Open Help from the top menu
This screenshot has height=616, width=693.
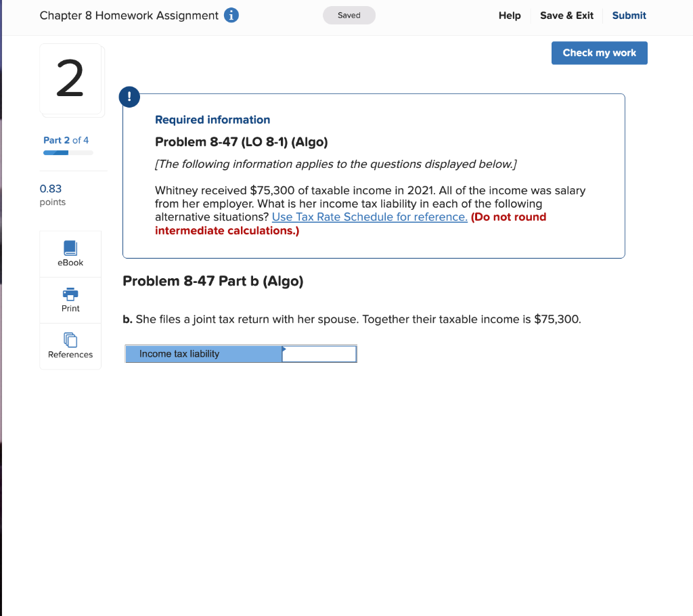coord(510,15)
